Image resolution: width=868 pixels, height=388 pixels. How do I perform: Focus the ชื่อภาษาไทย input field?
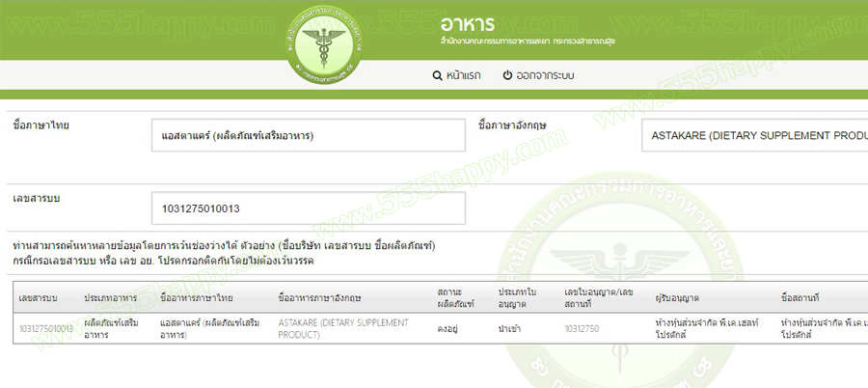[309, 135]
